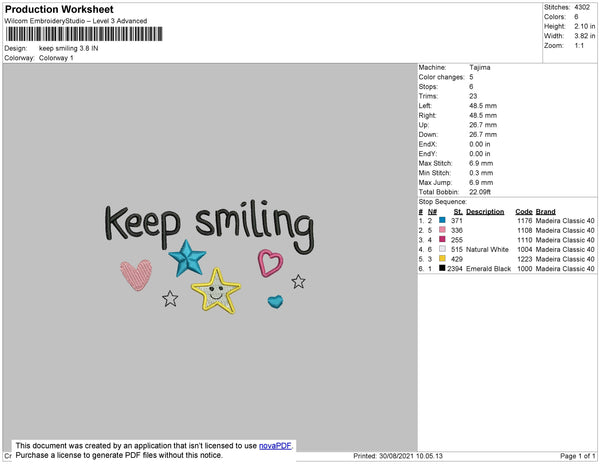Click the yellow smiling star in design
Screen dimensions: 600x464
coord(216,291)
